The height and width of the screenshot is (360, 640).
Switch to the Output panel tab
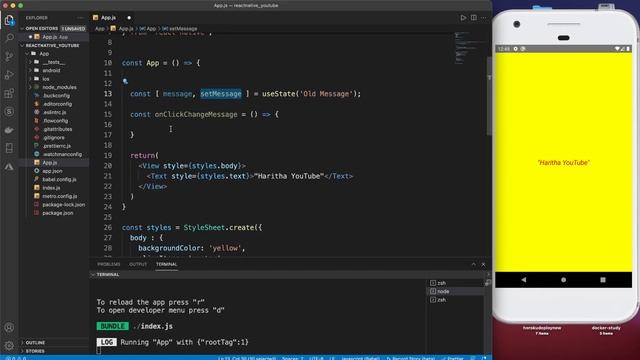click(x=138, y=264)
